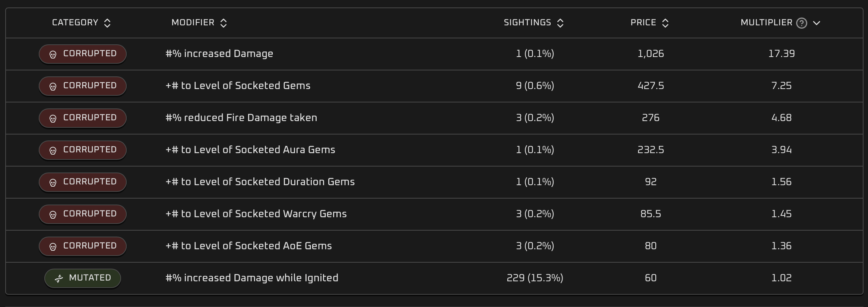Sort rows using the Modifier sort arrows
The height and width of the screenshot is (307, 868).
[224, 23]
